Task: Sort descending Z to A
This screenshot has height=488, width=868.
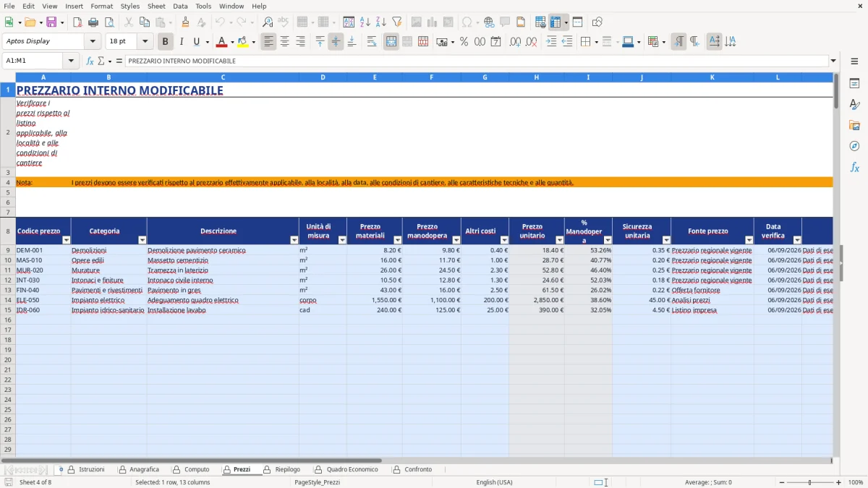Action: [x=381, y=22]
